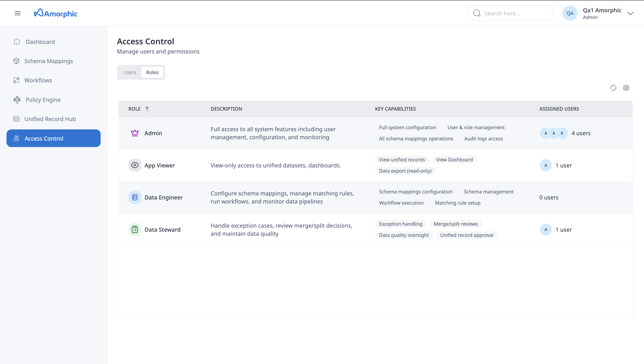Click the App Viewer eye icon
Viewport: 644px width, 364px height.
pyautogui.click(x=135, y=165)
